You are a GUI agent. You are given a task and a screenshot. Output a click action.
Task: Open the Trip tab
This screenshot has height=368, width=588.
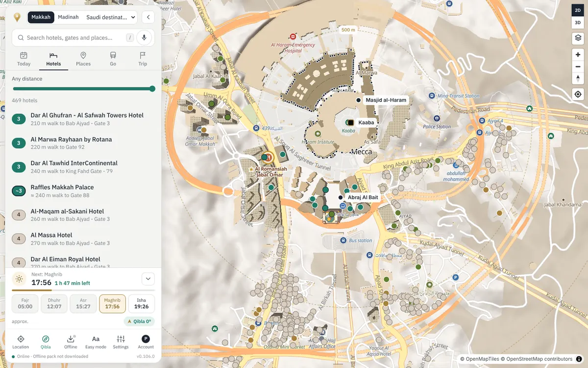click(x=143, y=59)
